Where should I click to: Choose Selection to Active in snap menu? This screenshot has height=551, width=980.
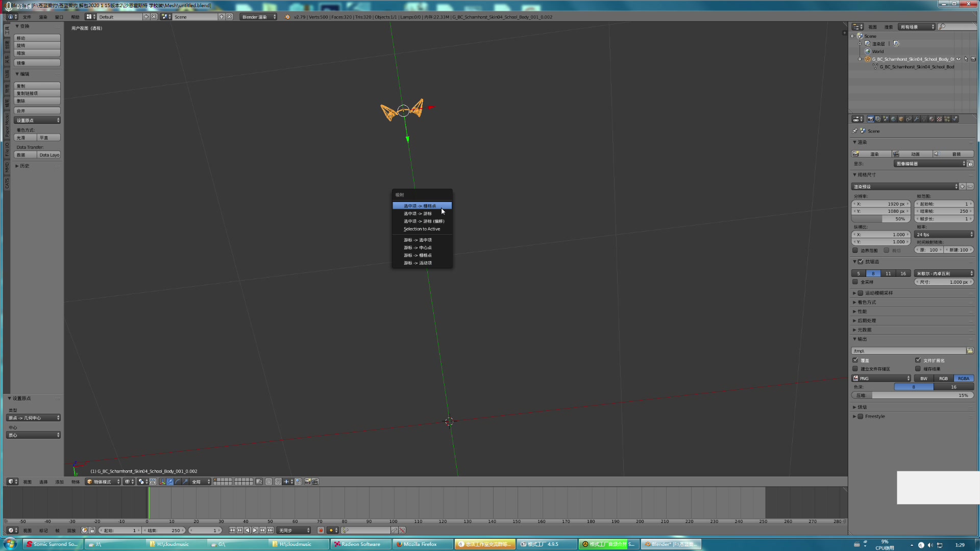coord(422,229)
